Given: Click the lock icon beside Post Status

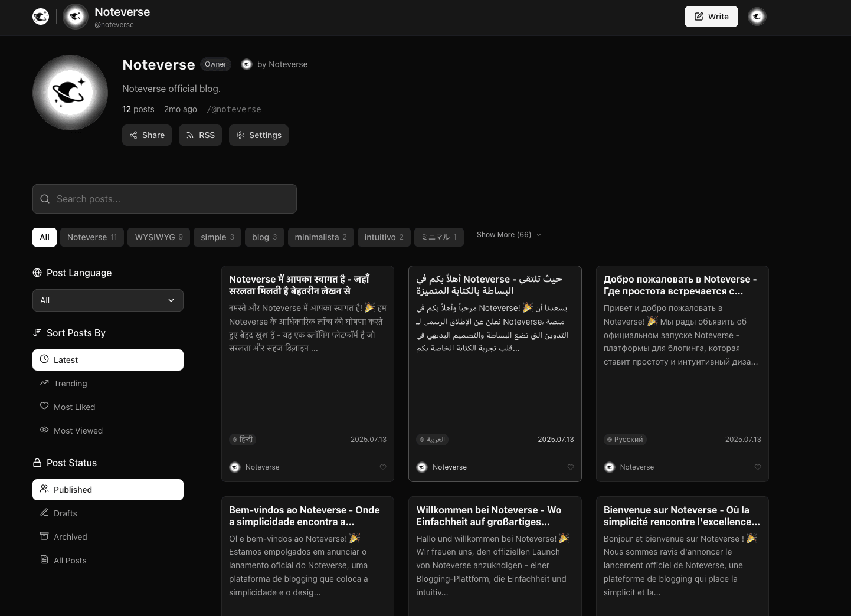Looking at the screenshot, I should (x=37, y=463).
